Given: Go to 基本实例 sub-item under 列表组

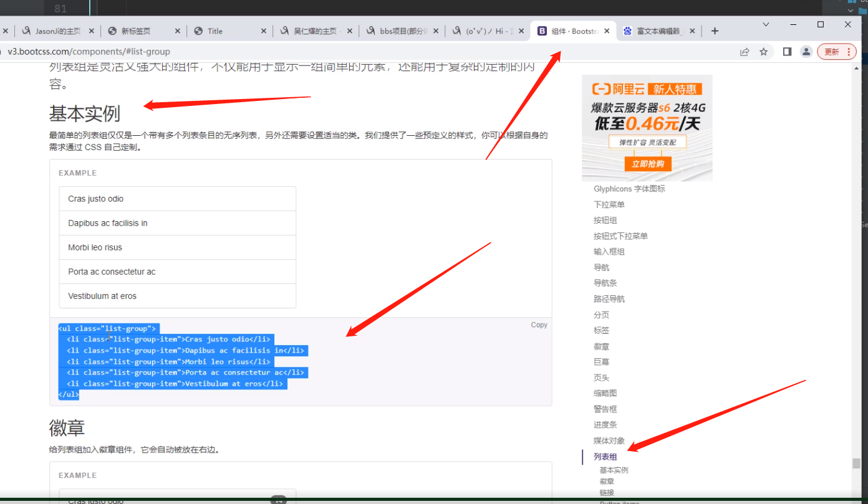Looking at the screenshot, I should [614, 470].
